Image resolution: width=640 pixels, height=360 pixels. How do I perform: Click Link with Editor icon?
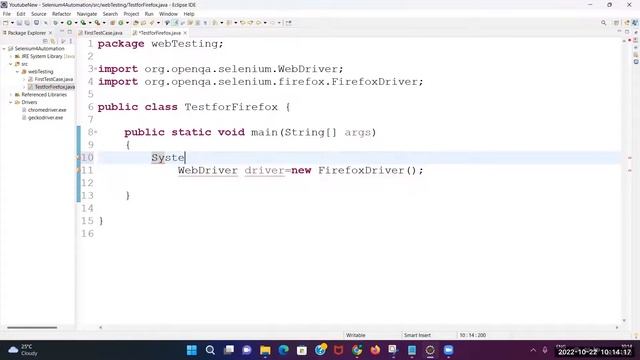tap(53, 41)
